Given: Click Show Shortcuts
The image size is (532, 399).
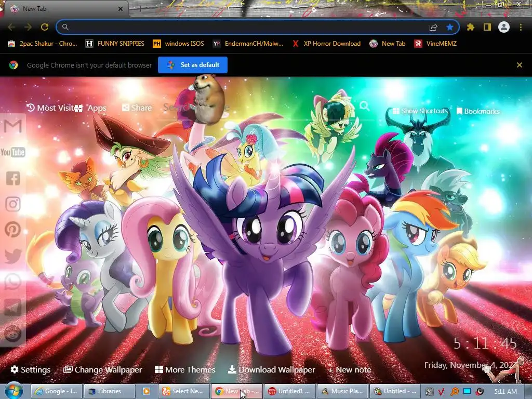Looking at the screenshot, I should 420,111.
